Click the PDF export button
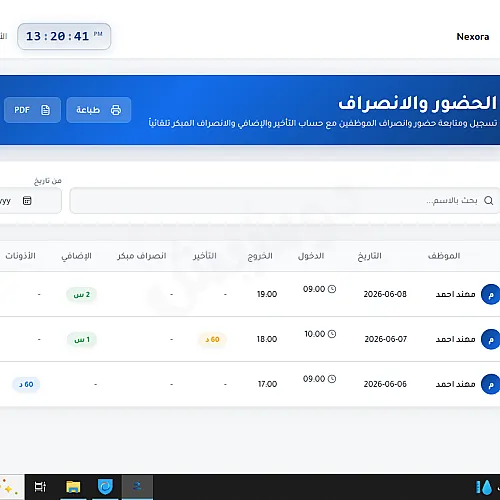Image resolution: width=500 pixels, height=500 pixels. (x=32, y=110)
